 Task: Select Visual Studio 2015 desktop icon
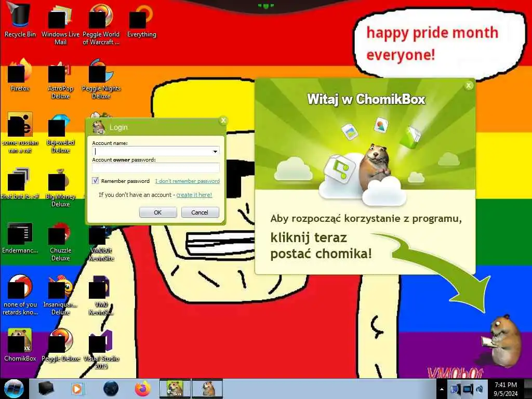point(101,349)
